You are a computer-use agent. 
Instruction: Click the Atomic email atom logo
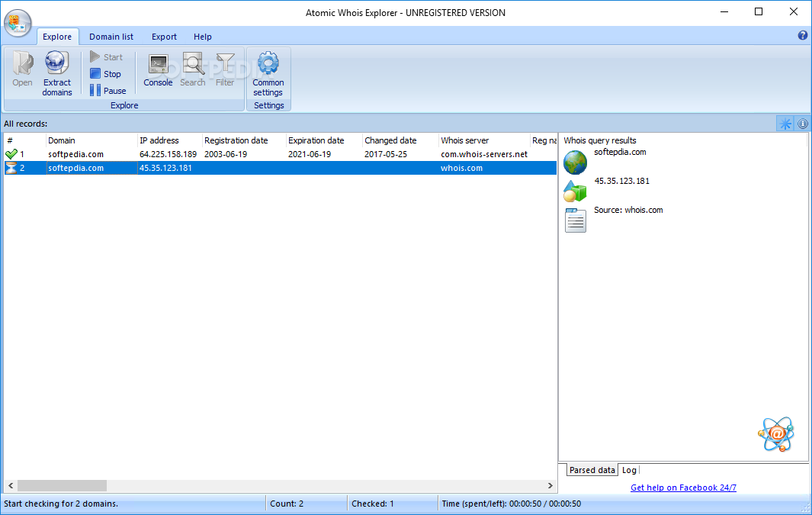775,434
